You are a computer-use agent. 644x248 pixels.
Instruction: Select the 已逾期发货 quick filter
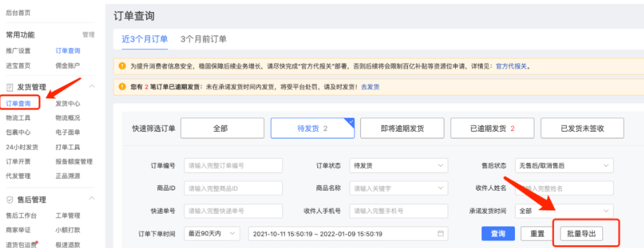point(493,128)
